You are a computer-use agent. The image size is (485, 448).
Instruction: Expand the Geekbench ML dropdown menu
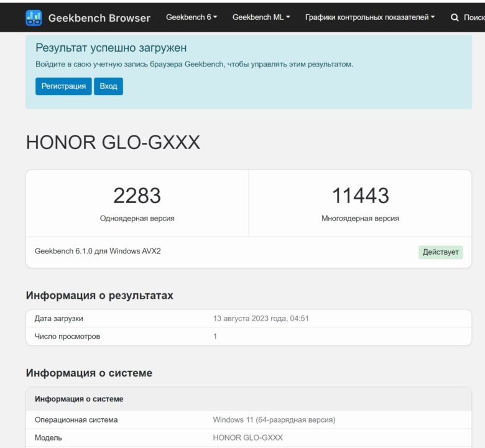261,17
